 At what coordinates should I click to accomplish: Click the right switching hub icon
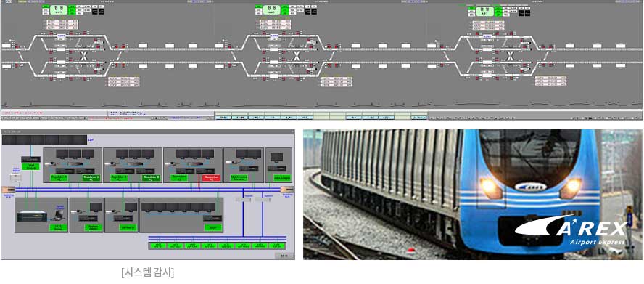coord(286,190)
